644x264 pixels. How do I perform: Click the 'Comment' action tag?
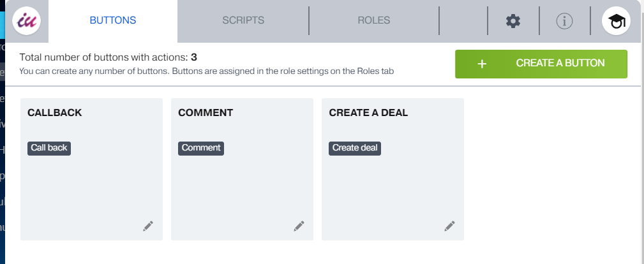pyautogui.click(x=201, y=148)
